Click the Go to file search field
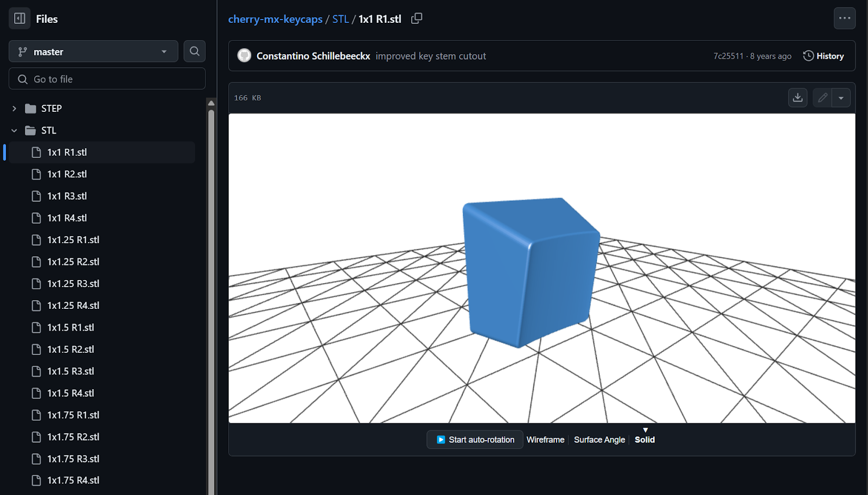Screen dimensions: 868x495 107,79
